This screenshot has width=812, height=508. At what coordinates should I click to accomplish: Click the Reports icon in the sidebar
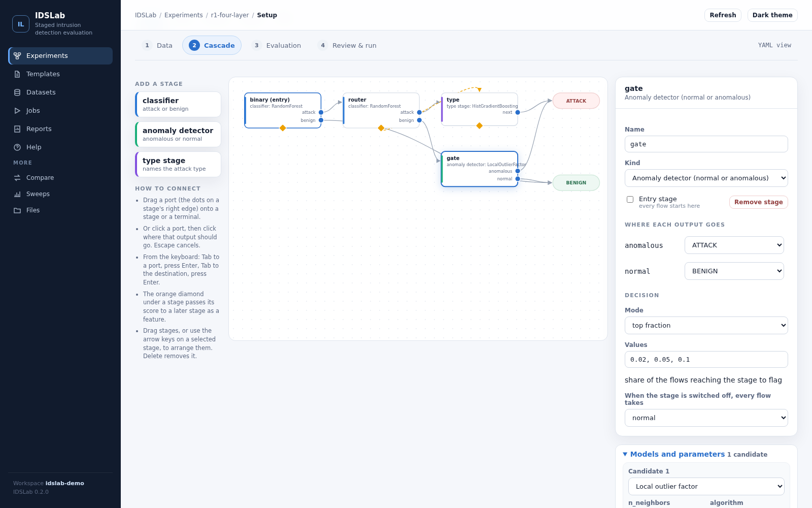[x=17, y=129]
